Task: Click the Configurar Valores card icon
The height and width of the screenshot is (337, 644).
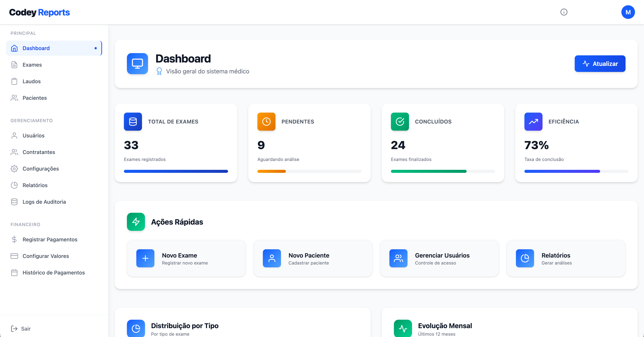Action: pyautogui.click(x=14, y=256)
